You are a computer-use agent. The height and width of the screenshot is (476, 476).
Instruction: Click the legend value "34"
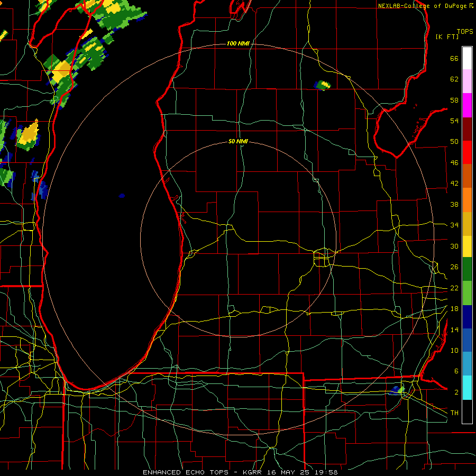(x=454, y=225)
